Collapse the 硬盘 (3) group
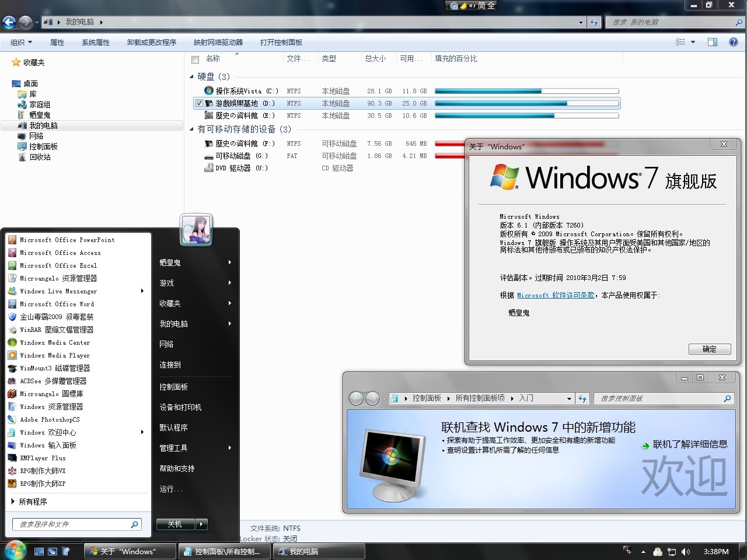The image size is (747, 560). [x=192, y=76]
